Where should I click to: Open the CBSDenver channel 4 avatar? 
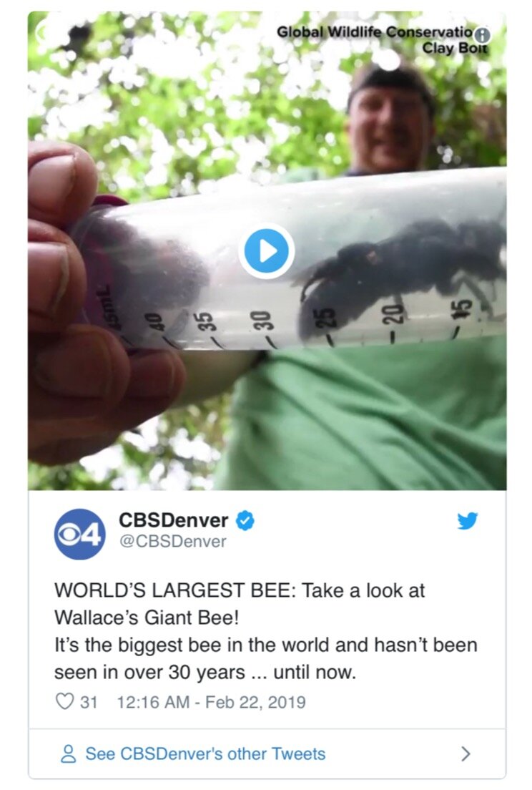click(79, 534)
